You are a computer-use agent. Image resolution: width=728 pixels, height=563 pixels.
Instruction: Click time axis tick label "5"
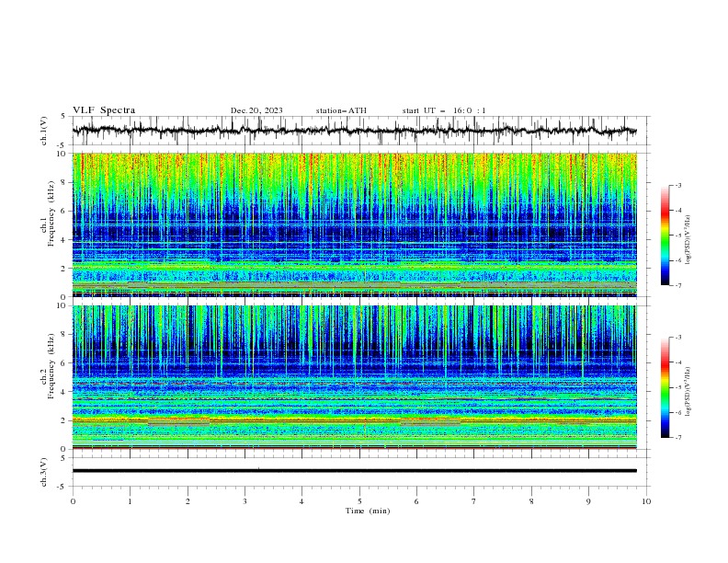(359, 501)
